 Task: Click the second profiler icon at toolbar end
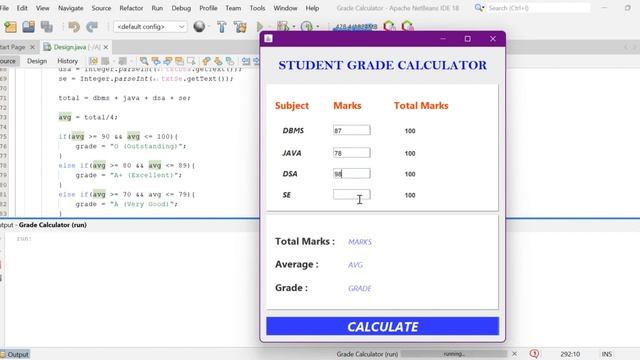(407, 27)
